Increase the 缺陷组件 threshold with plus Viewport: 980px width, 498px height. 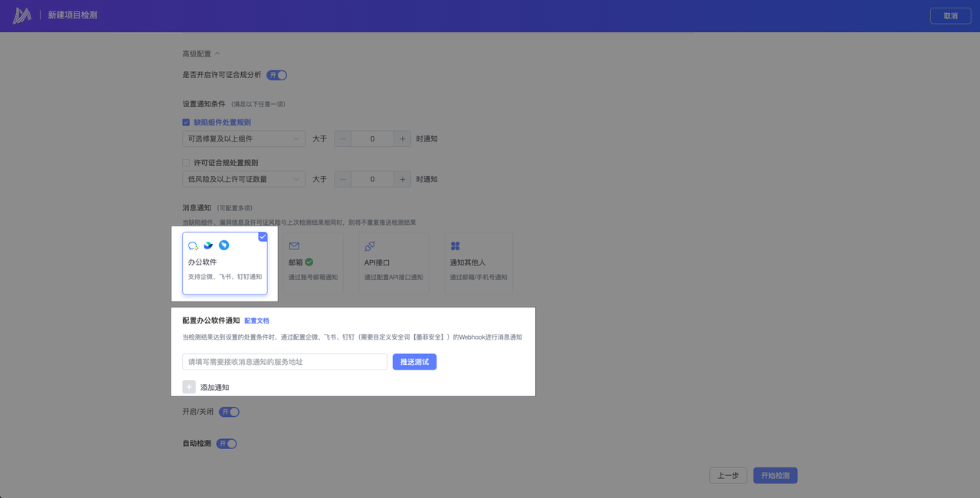pos(403,139)
